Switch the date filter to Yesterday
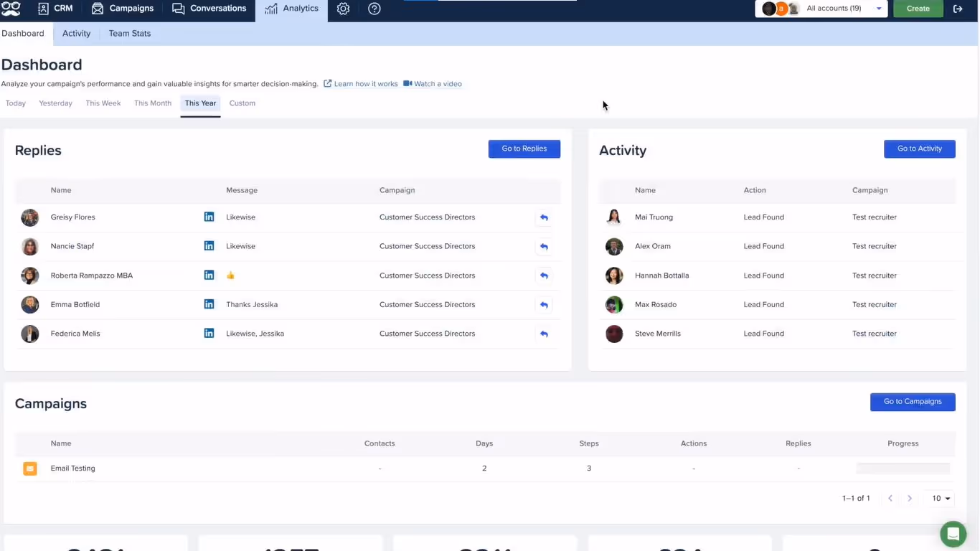 (x=55, y=103)
